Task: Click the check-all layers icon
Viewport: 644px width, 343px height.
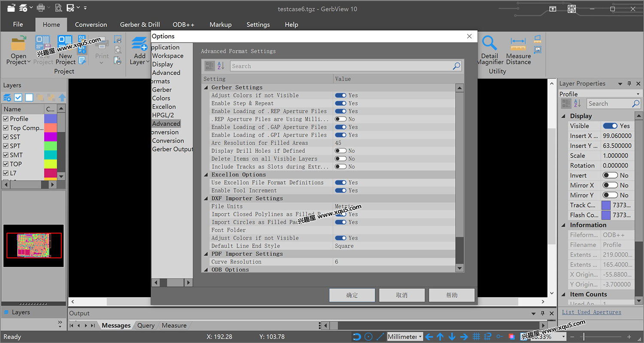Action: [x=18, y=97]
